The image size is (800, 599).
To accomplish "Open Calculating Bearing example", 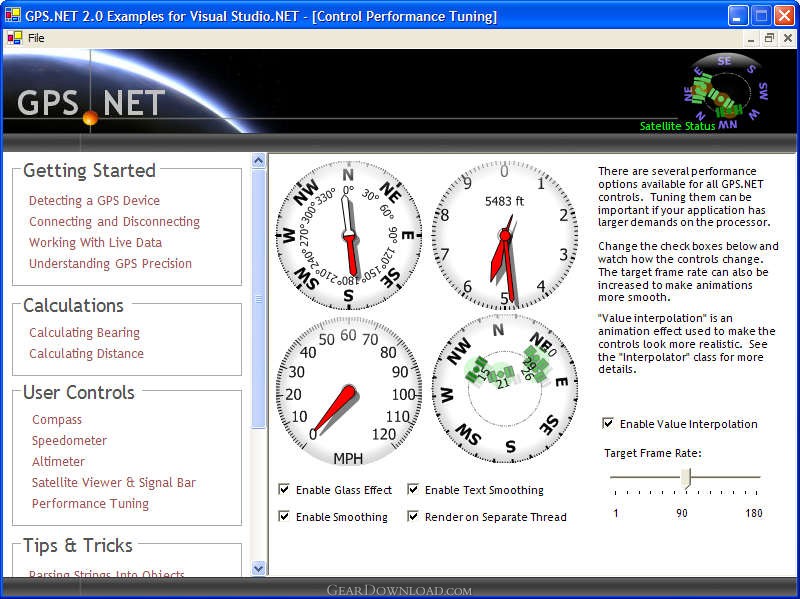I will 84,333.
